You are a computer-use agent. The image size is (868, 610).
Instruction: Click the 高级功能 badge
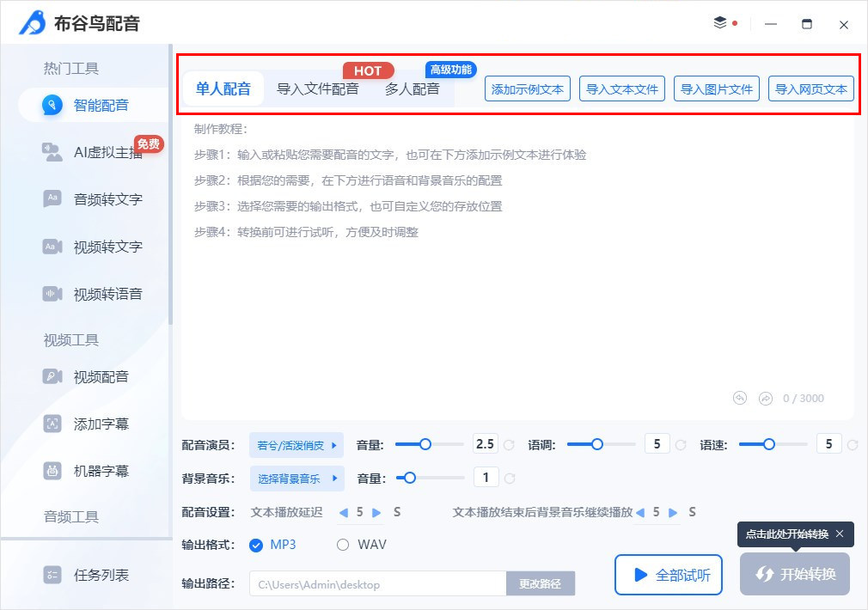pyautogui.click(x=451, y=70)
